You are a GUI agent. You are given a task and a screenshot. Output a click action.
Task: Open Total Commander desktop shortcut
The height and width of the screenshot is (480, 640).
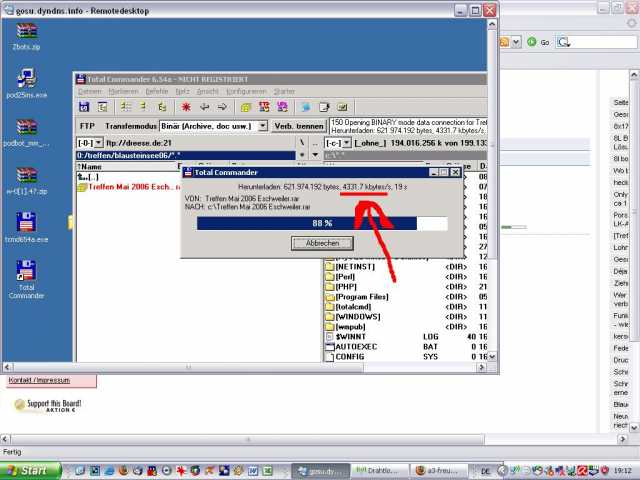27,279
